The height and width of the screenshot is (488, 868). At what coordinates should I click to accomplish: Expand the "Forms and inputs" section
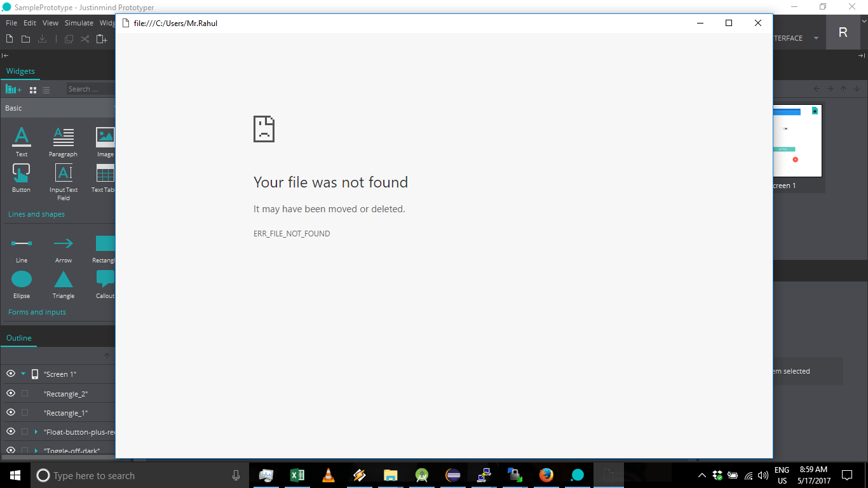tap(37, 312)
